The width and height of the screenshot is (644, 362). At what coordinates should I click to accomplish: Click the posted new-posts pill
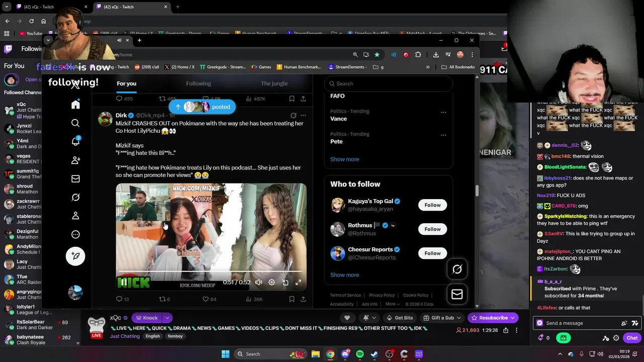click(202, 107)
